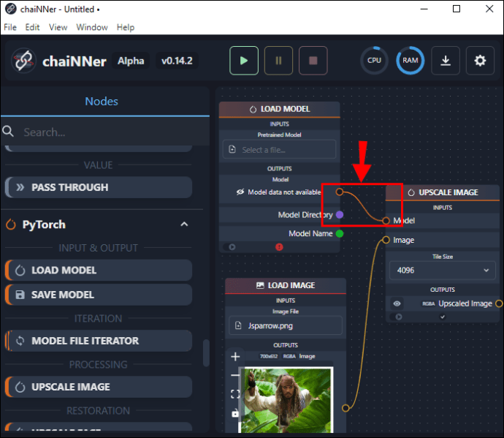Click the green Model Name output handle
Image resolution: width=504 pixels, height=438 pixels.
[x=340, y=234]
